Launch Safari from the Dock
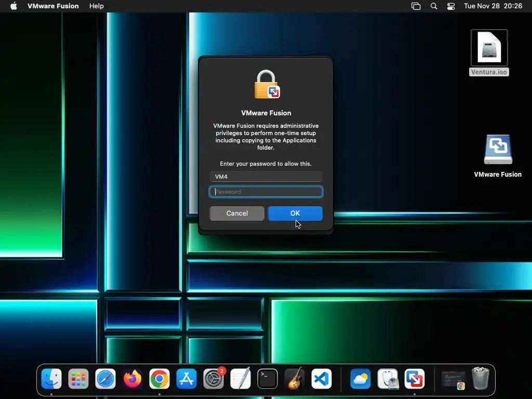This screenshot has width=532, height=399. click(105, 379)
